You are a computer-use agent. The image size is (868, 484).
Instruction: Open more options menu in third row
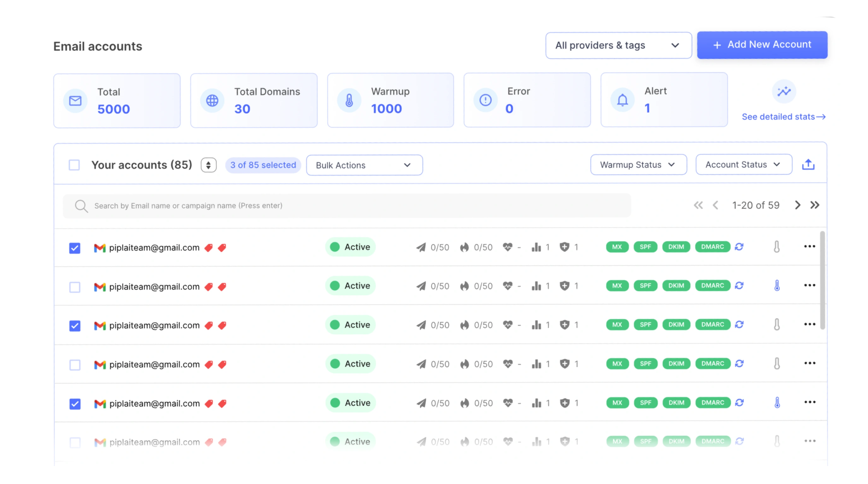coord(810,324)
